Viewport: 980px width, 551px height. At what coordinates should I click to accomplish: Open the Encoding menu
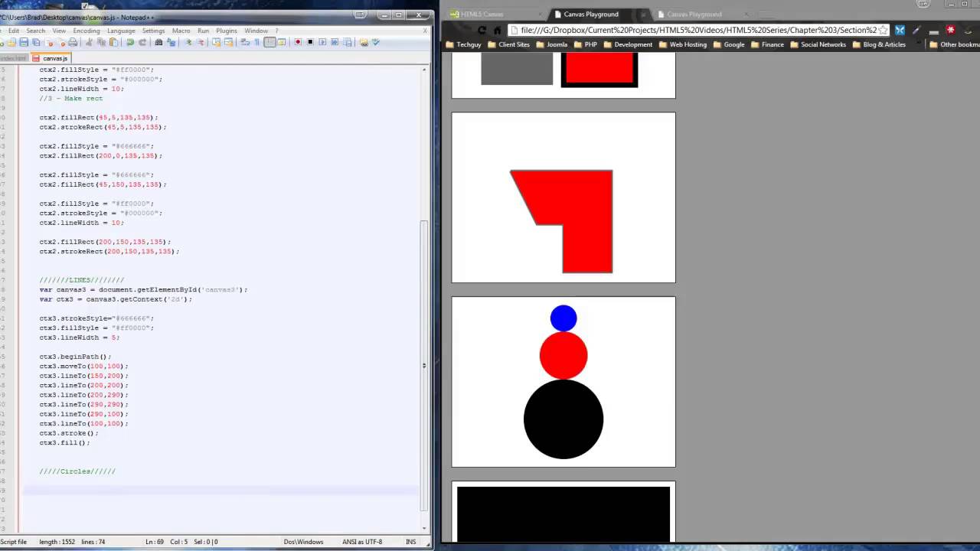point(87,31)
